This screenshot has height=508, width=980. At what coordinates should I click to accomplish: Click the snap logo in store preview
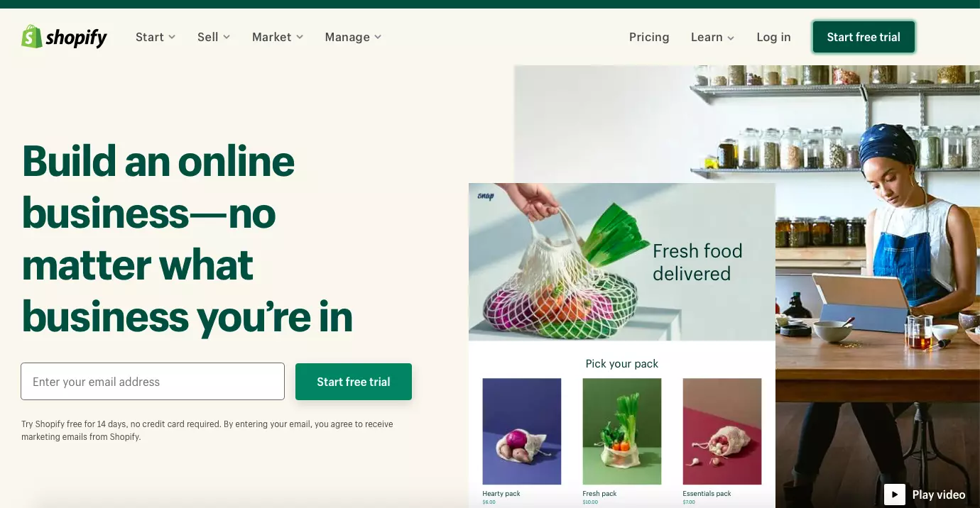click(486, 196)
